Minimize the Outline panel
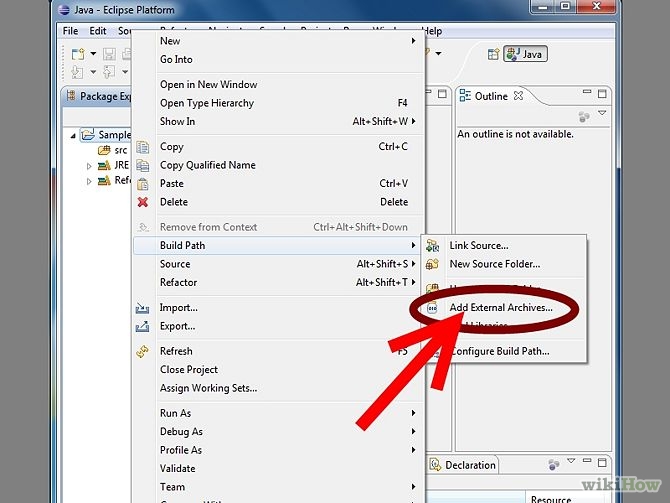Viewport: 670px width, 503px height. [587, 92]
